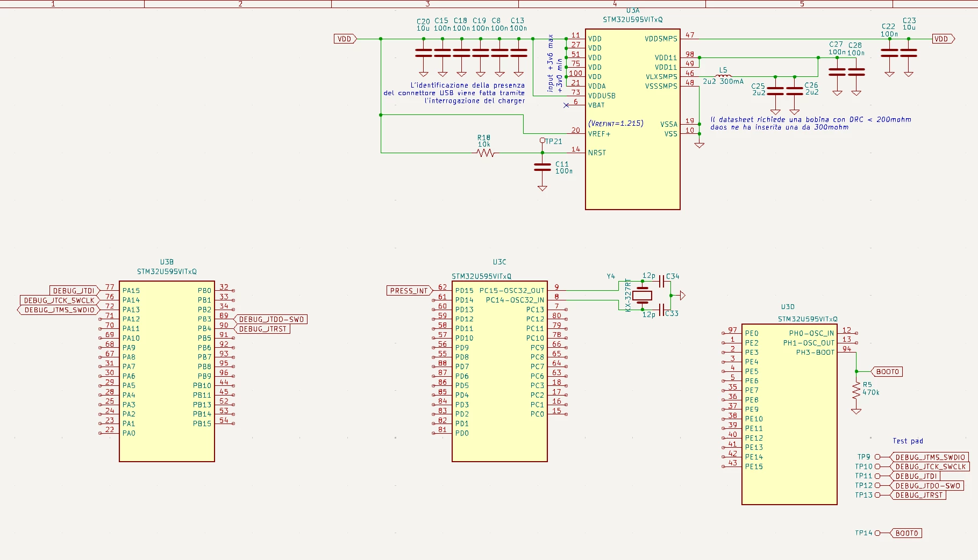Select the C33 crystal load capacitor
The image size is (978, 560).
662,310
